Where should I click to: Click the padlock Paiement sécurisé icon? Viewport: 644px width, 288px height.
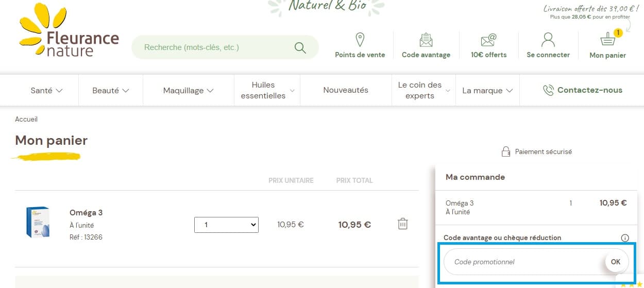coord(506,151)
